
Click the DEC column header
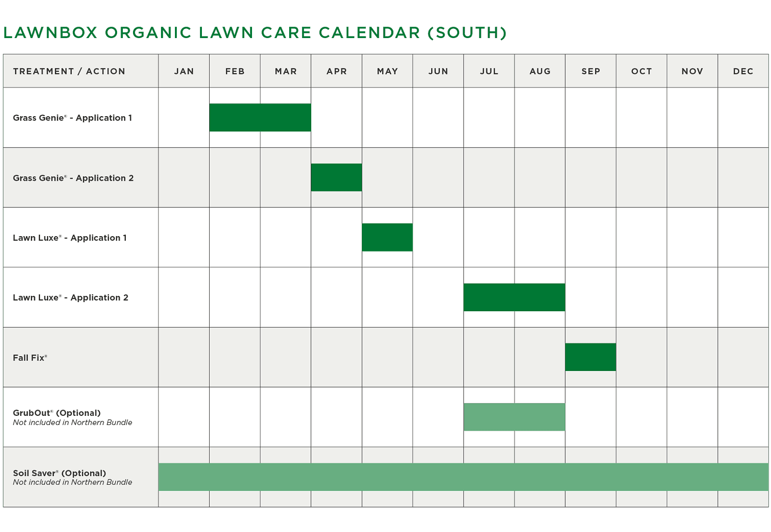(x=744, y=71)
